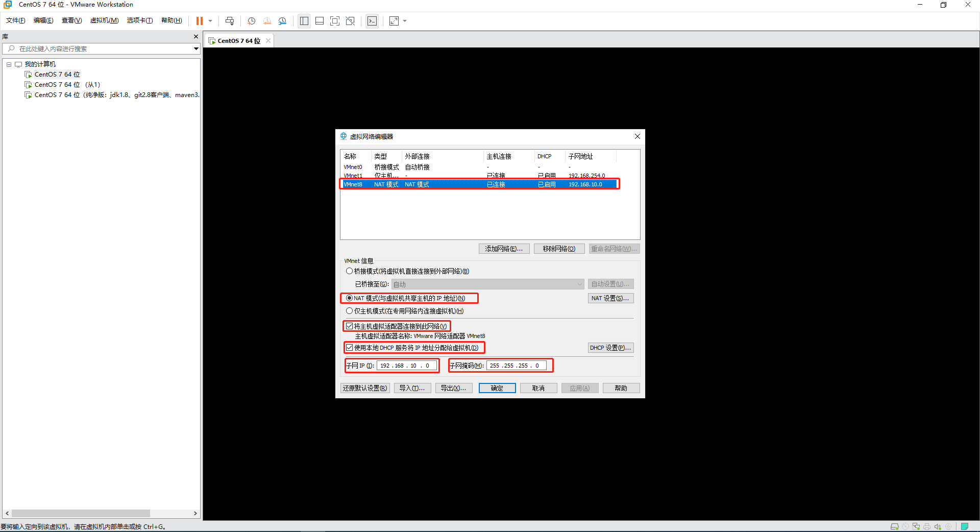The image size is (980, 532).
Task: Click the 移除网络 button
Action: pyautogui.click(x=559, y=249)
